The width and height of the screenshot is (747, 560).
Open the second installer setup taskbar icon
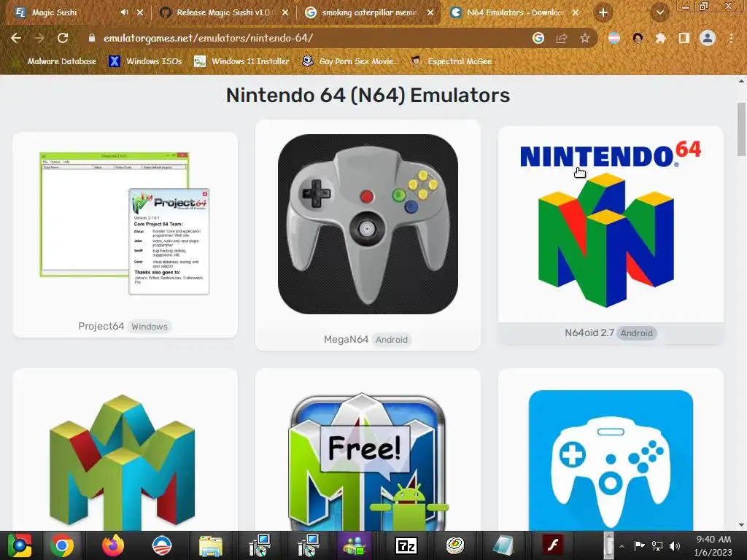point(309,545)
